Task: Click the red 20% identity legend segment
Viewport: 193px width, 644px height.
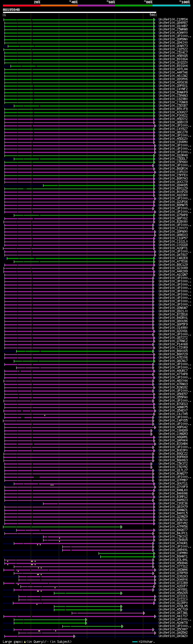Action: click(x=22, y=5)
